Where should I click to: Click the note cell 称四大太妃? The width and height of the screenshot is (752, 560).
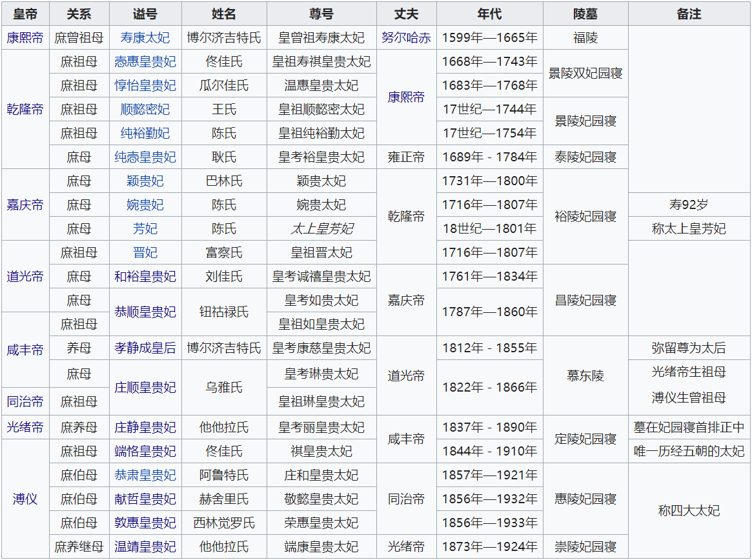click(x=689, y=510)
